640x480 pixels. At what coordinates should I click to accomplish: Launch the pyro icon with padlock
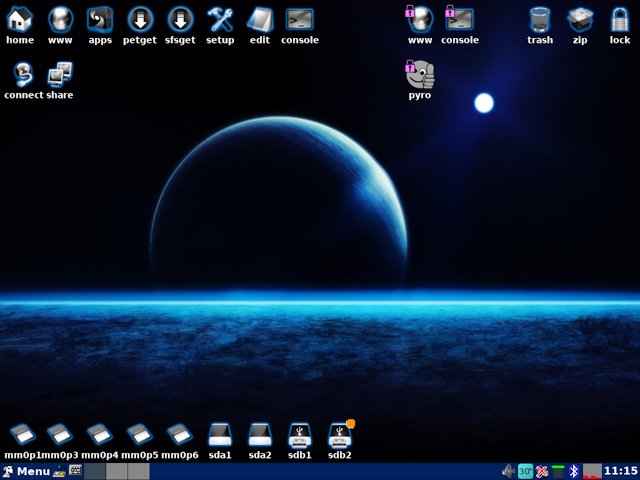tap(420, 74)
